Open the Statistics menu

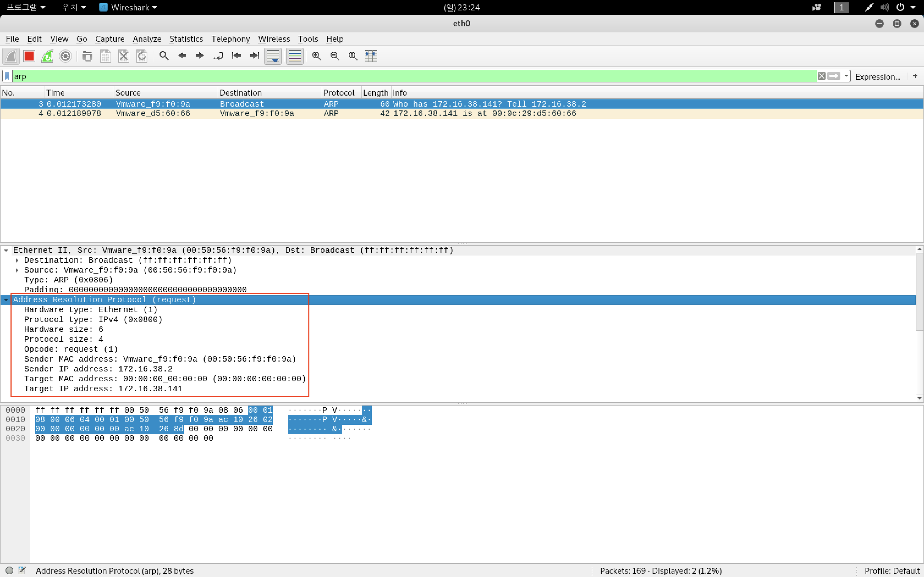(186, 39)
